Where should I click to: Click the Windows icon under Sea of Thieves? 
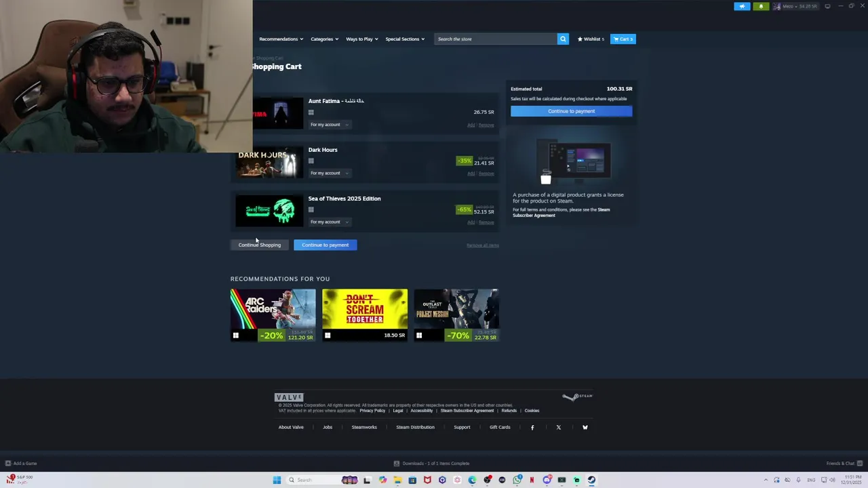pos(311,209)
